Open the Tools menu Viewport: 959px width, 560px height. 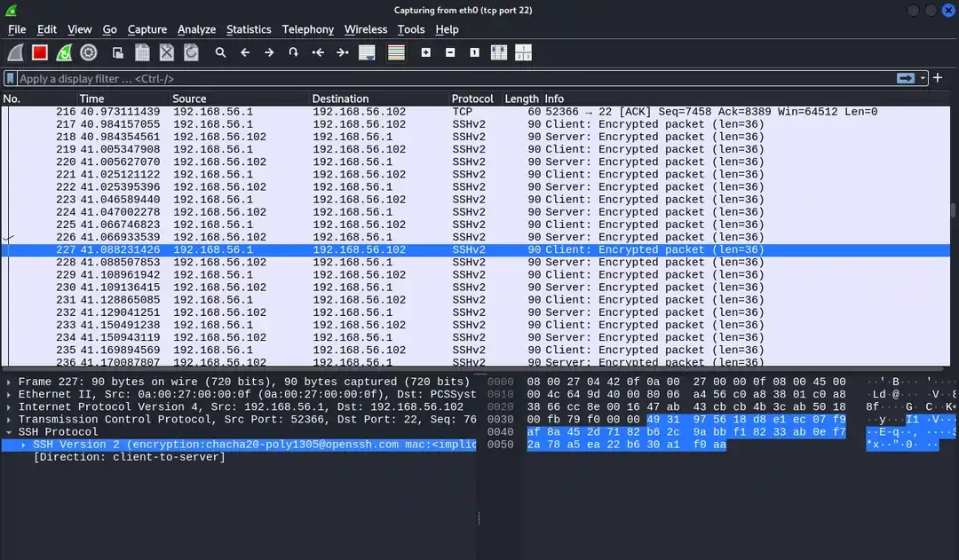(x=411, y=29)
